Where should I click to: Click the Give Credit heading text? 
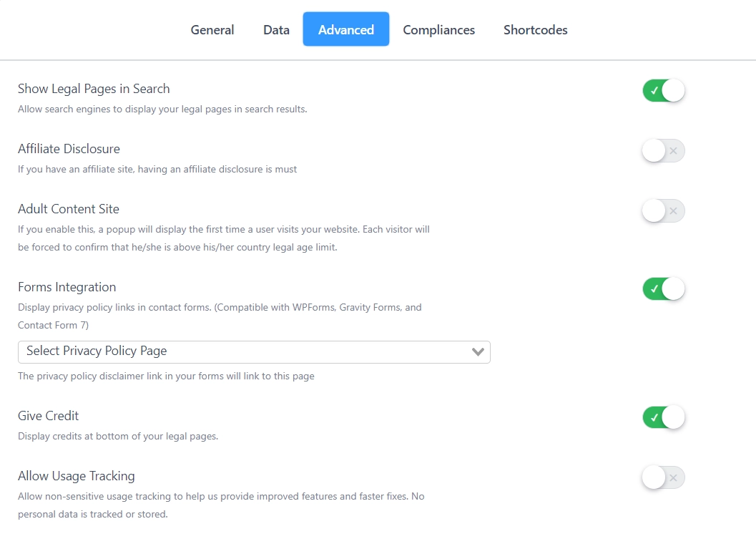click(x=48, y=416)
